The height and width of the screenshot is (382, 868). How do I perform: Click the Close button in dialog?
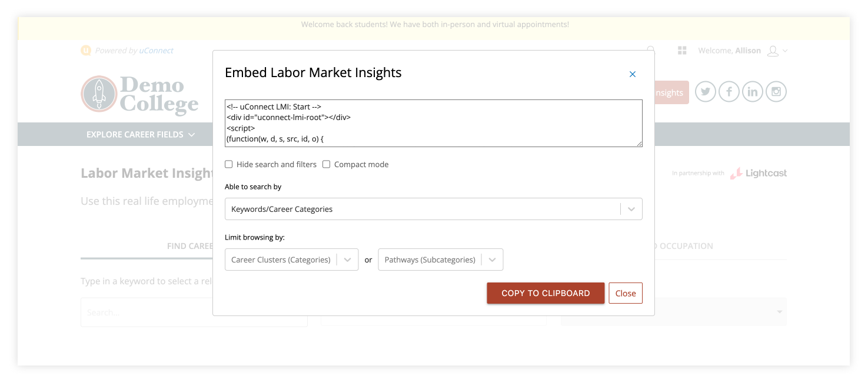click(x=625, y=293)
